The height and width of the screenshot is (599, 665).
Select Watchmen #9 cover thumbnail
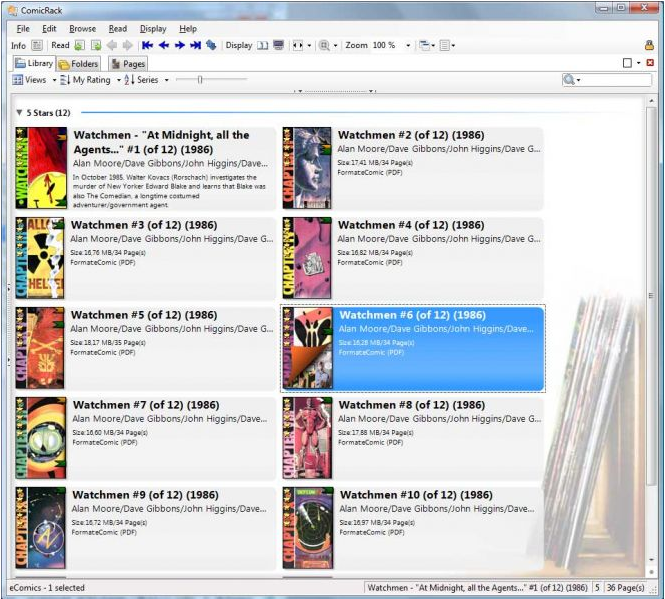(x=41, y=528)
